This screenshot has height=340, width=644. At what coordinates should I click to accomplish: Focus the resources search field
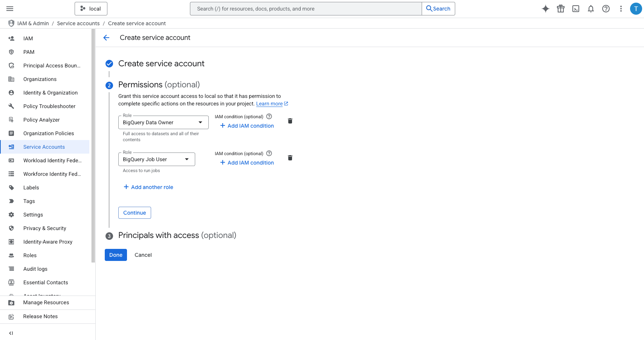pos(306,9)
